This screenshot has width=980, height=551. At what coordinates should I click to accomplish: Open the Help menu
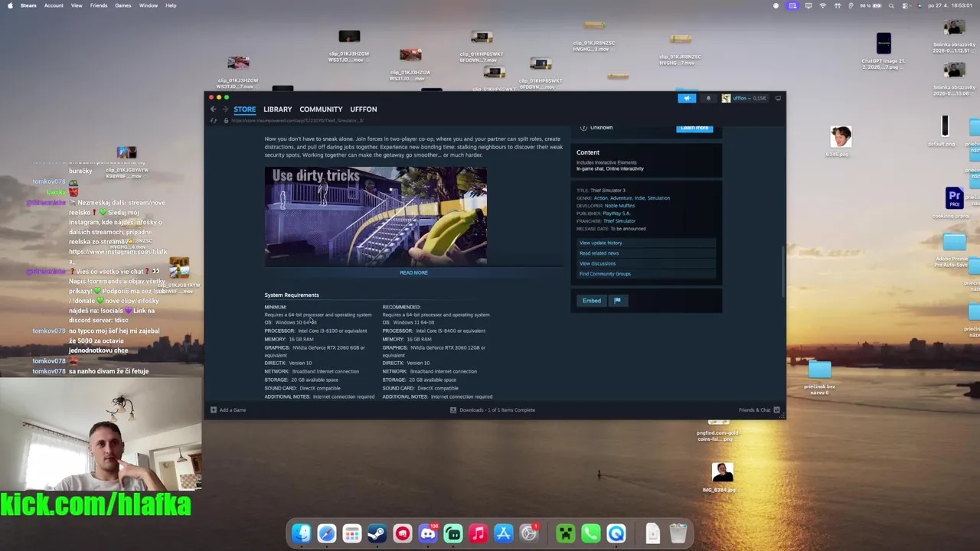click(x=171, y=5)
